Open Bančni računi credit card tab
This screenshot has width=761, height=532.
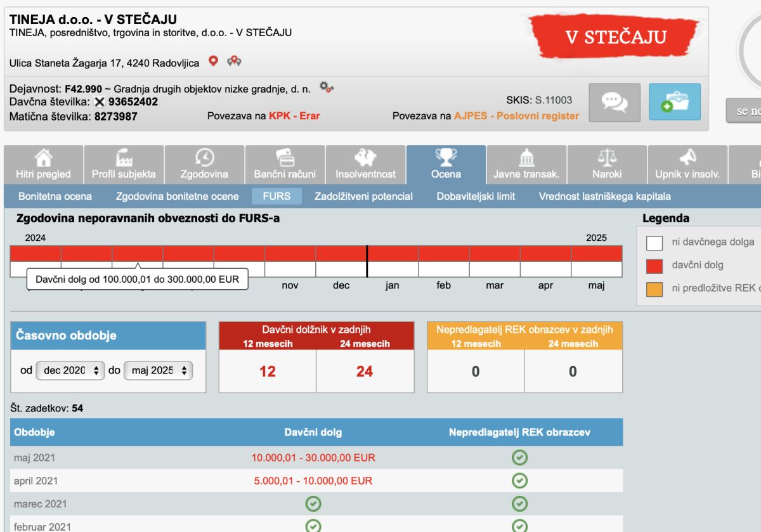[x=285, y=165]
